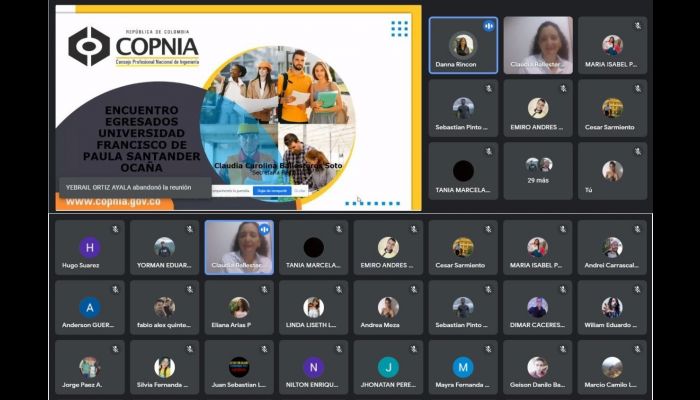Click DIMAR CACERES profile photo
700x400 pixels.
(x=538, y=307)
